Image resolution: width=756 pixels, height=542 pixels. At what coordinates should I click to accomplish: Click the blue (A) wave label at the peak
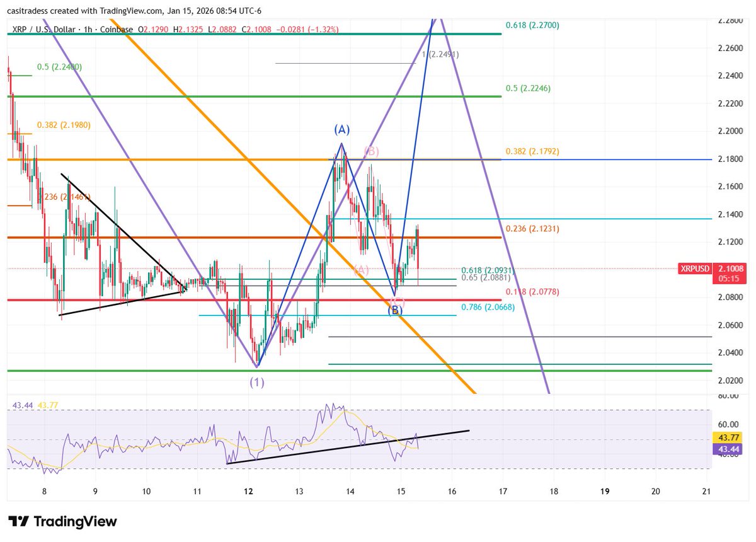(341, 130)
